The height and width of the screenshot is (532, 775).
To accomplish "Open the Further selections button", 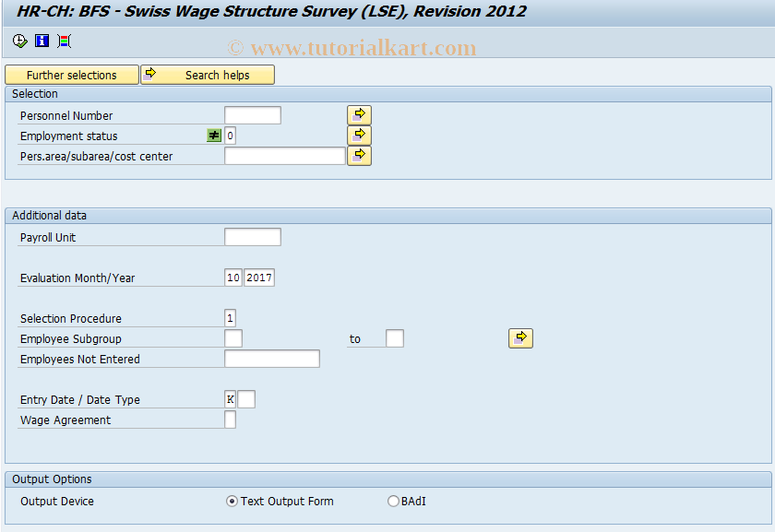I will coord(72,75).
